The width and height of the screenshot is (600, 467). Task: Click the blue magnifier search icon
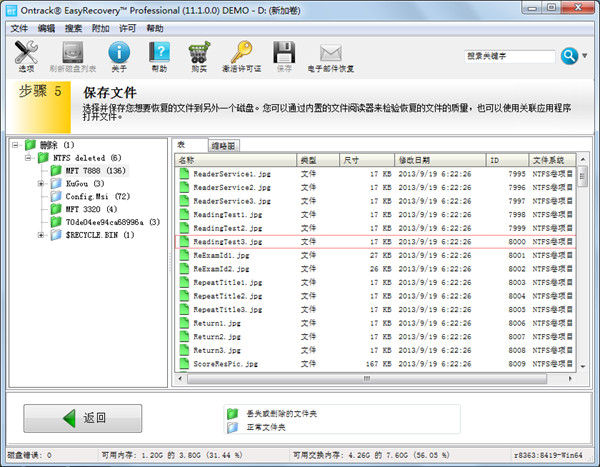click(569, 56)
